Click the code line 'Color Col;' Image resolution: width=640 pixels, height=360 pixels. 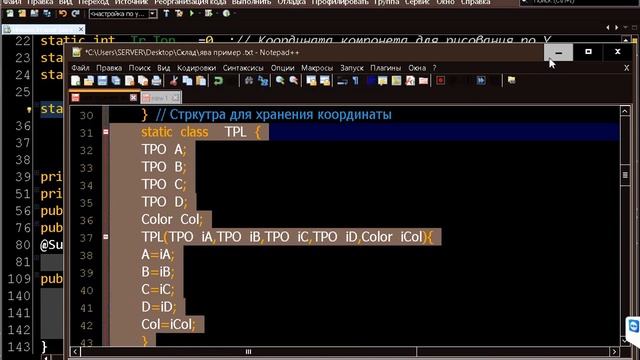(171, 220)
